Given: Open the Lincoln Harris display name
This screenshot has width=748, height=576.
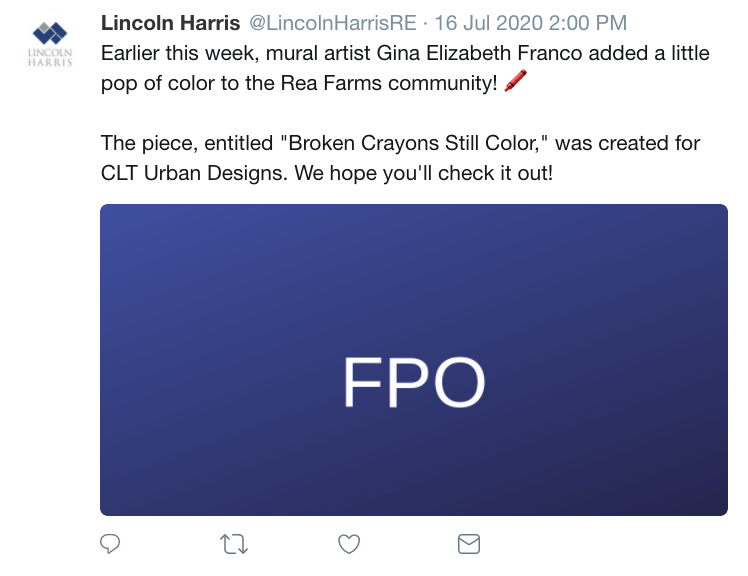Looking at the screenshot, I should tap(170, 23).
